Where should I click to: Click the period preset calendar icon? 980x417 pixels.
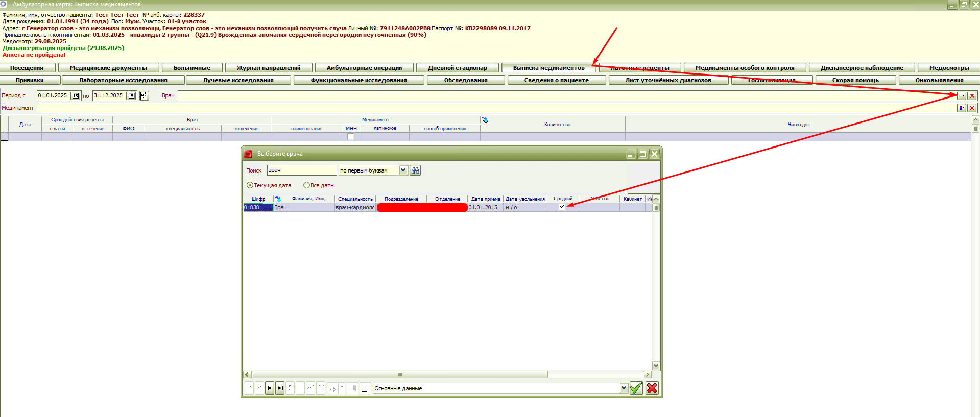[144, 96]
